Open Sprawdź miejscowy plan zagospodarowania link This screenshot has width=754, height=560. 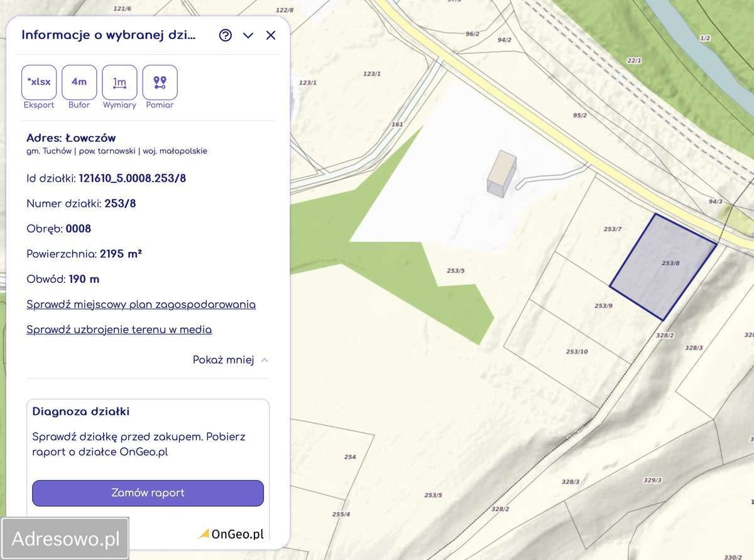pos(141,305)
